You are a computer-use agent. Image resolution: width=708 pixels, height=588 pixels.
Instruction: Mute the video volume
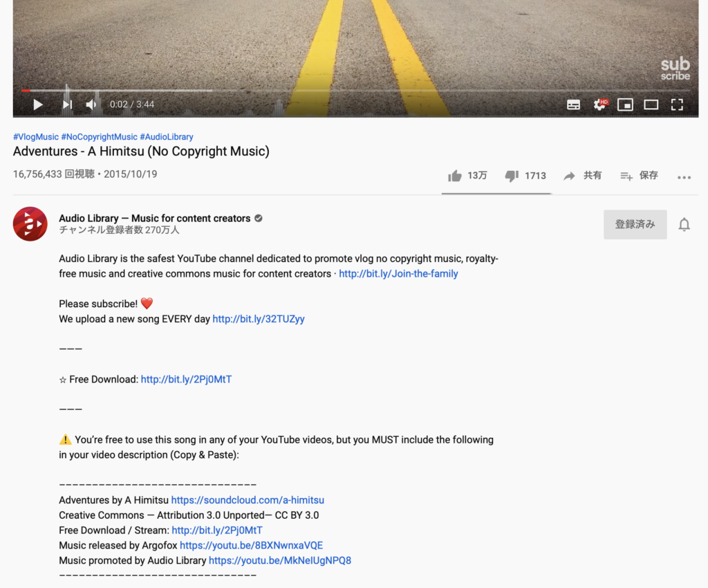click(91, 104)
